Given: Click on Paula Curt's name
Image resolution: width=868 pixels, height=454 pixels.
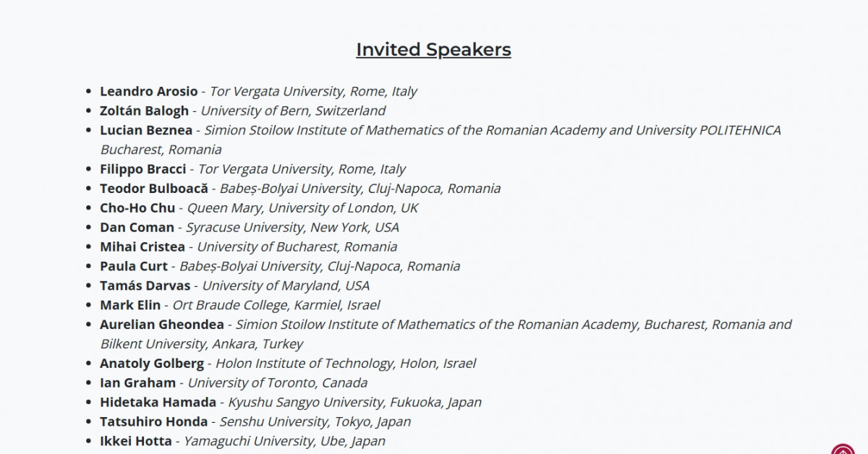Looking at the screenshot, I should [134, 267].
